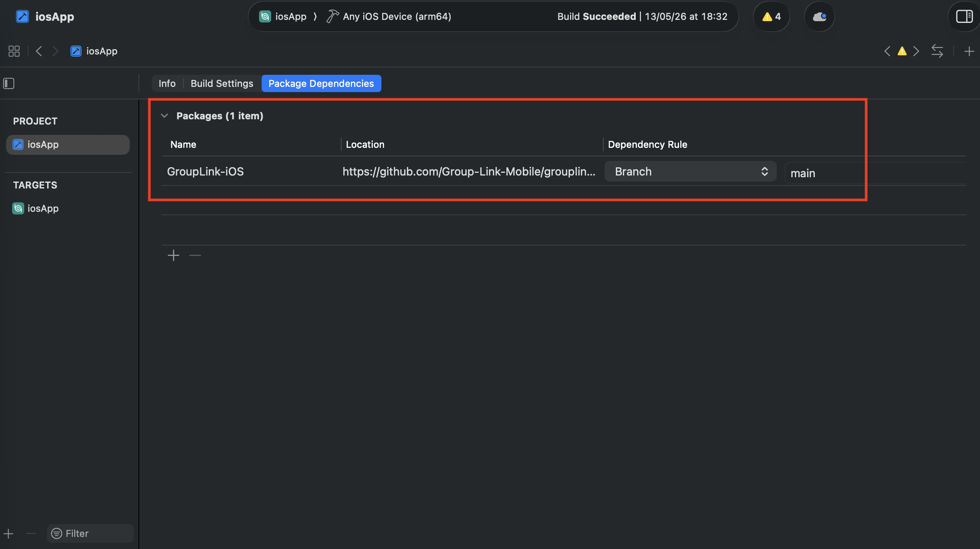Viewport: 980px width, 549px height.
Task: Open Xcode Cloud status button
Action: pyautogui.click(x=820, y=16)
